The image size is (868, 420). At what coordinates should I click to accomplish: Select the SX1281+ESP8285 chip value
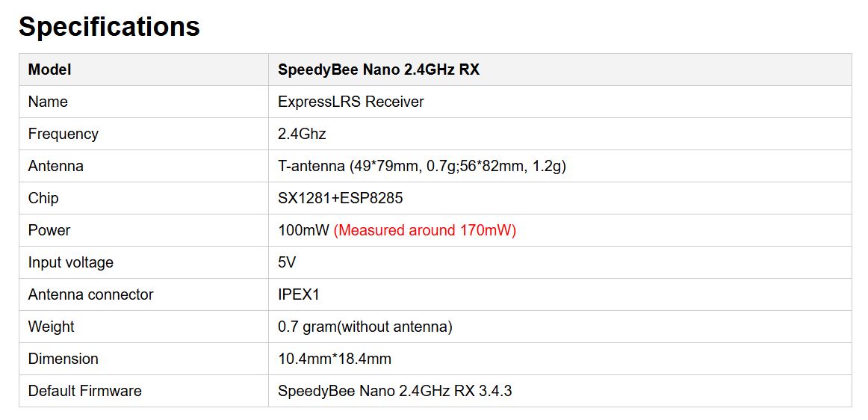[340, 198]
